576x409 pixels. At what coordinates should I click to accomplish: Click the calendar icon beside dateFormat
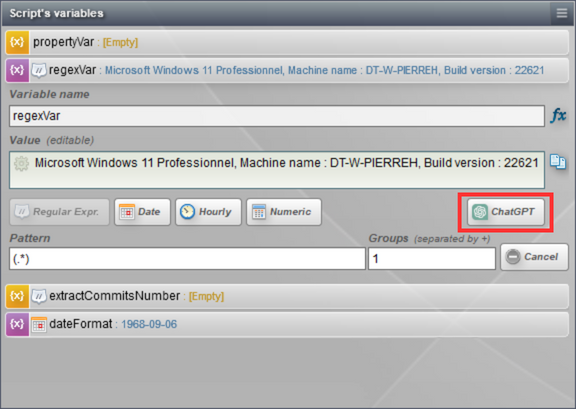(x=39, y=324)
